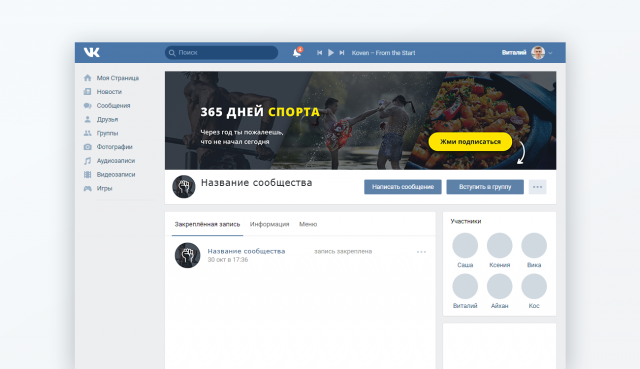Expand the profile dropdown arrow
This screenshot has width=640, height=369.
(x=550, y=53)
